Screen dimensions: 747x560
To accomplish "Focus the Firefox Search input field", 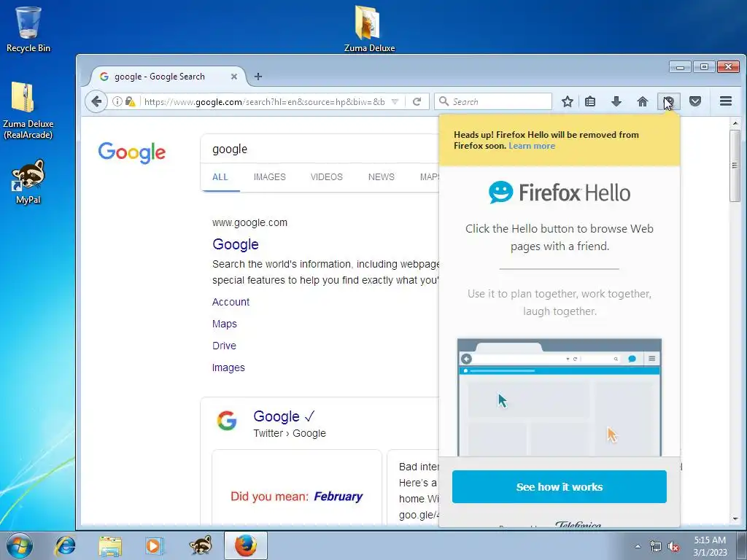I will point(493,101).
